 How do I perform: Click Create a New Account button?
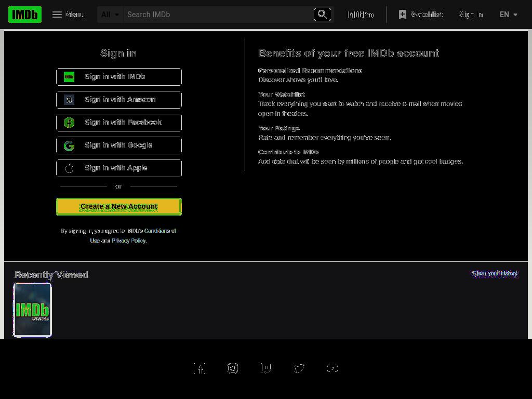click(x=119, y=207)
